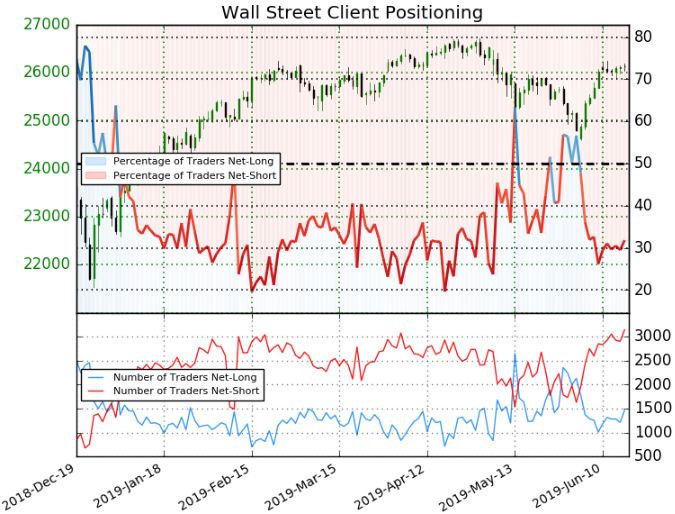Click the 2019-Jan-18 date label

127,488
